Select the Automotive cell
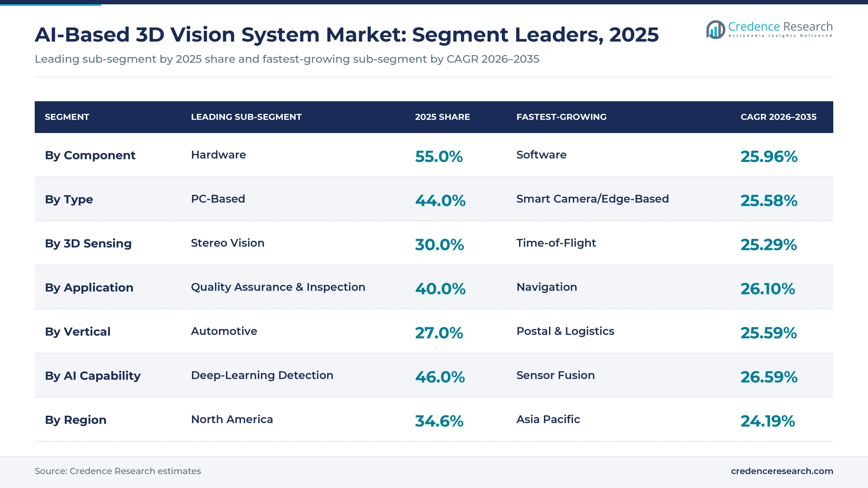Viewport: 868px width, 488px height. coord(224,331)
